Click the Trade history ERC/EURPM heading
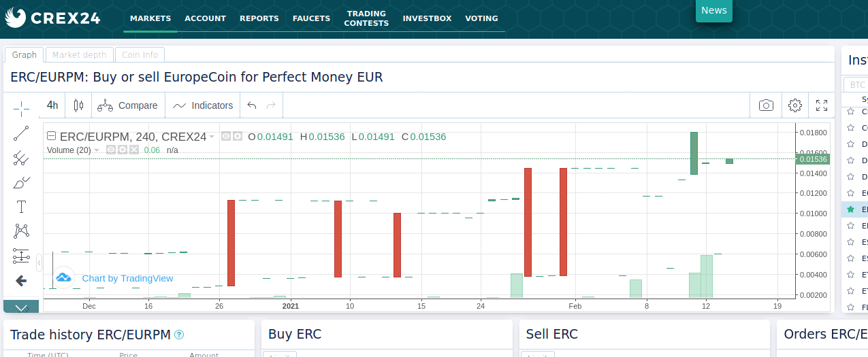Viewport: 868px width, 357px height. point(90,334)
